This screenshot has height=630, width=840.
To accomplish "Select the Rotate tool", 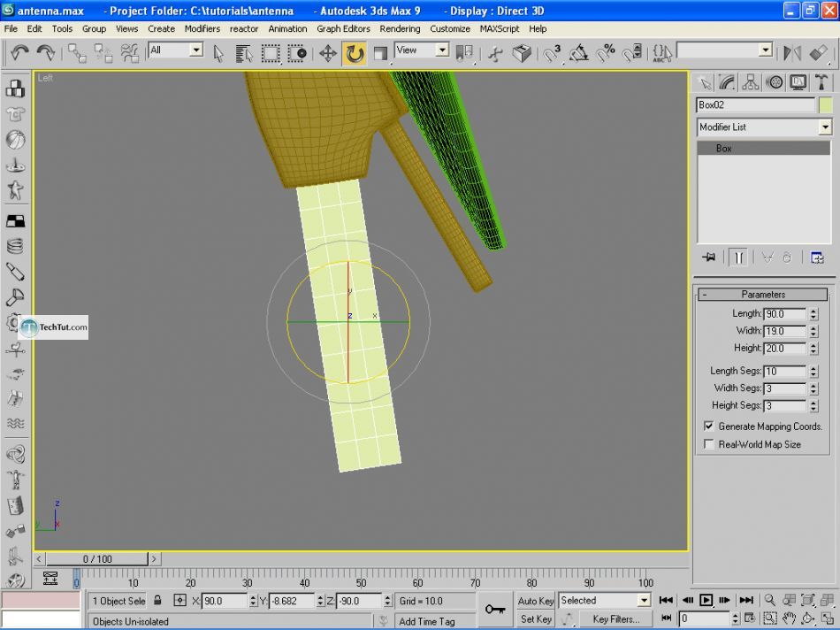I will coord(355,53).
